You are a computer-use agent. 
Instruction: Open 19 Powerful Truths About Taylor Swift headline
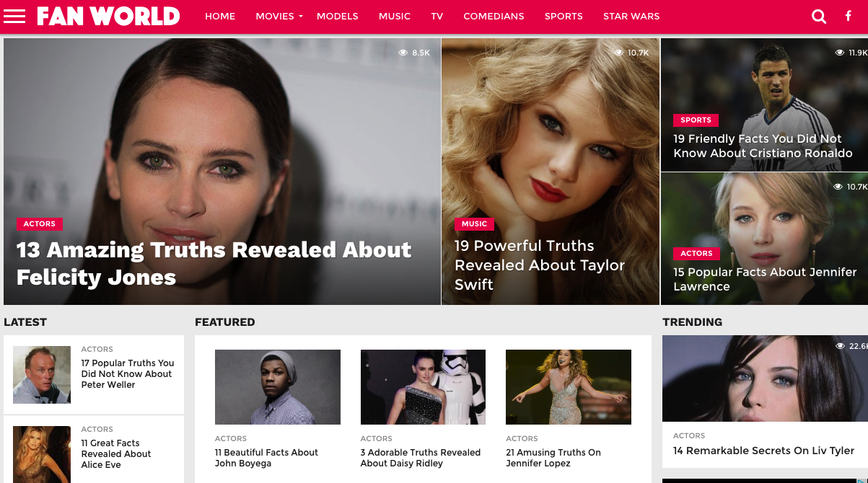tap(540, 265)
